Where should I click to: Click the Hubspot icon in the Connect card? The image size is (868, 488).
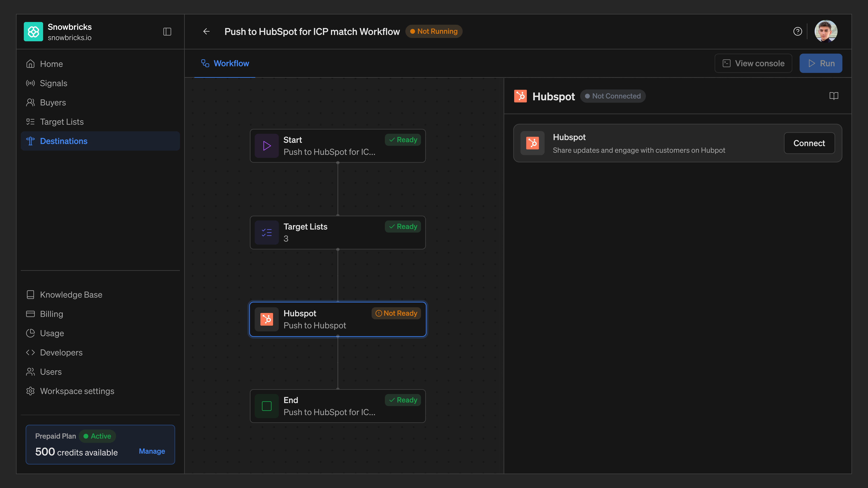(x=532, y=143)
